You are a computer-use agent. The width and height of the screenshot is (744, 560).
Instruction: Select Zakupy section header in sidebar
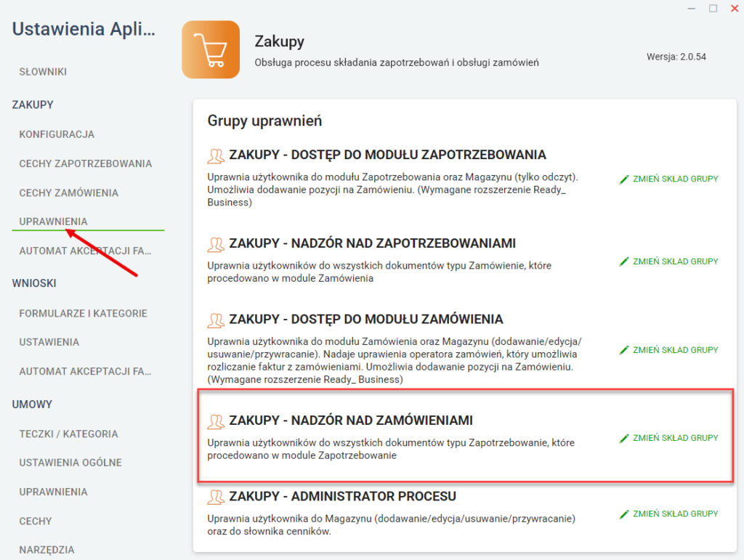point(33,105)
